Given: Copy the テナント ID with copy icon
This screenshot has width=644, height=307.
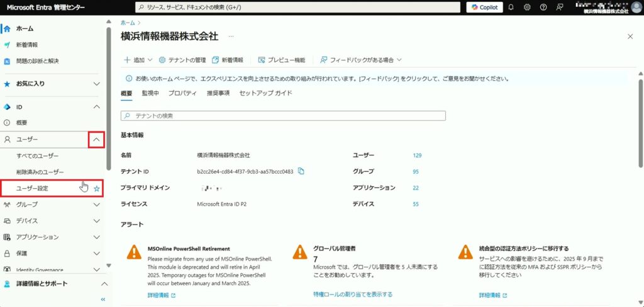Looking at the screenshot, I should (301, 171).
